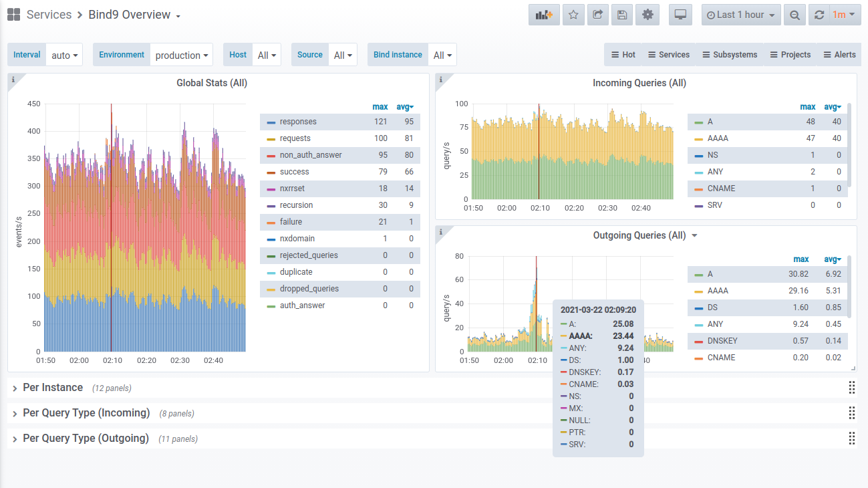Open the Hot dashboards menu
868x488 pixels.
[623, 55]
